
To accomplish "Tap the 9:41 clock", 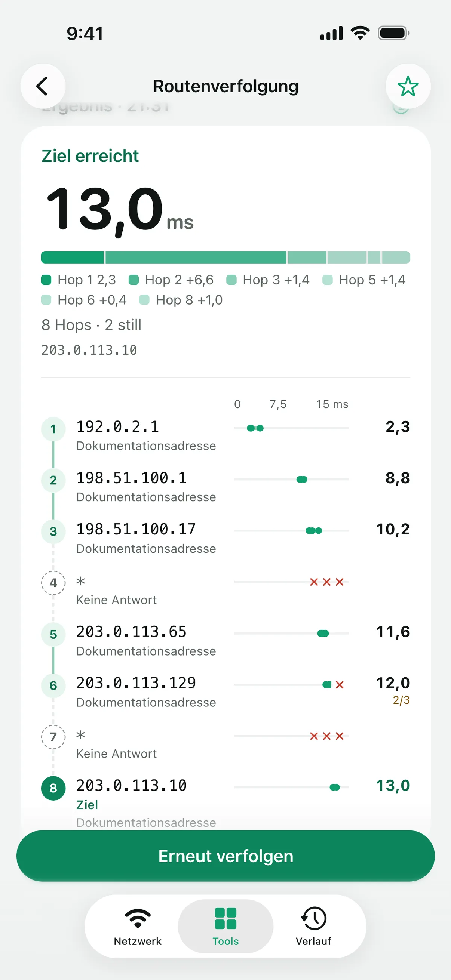I will 85,34.
